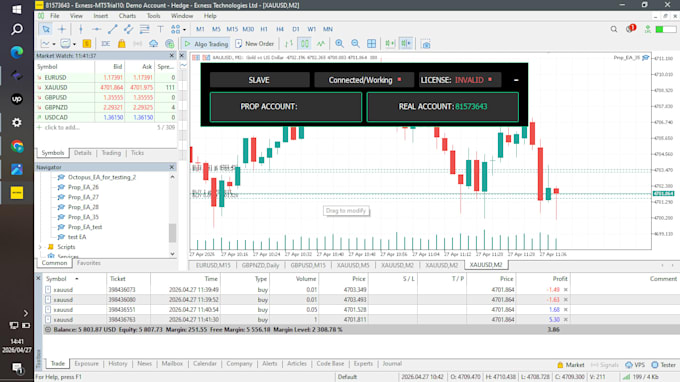Viewport: 680px width, 382px height.
Task: Click the New Order button
Action: click(255, 44)
